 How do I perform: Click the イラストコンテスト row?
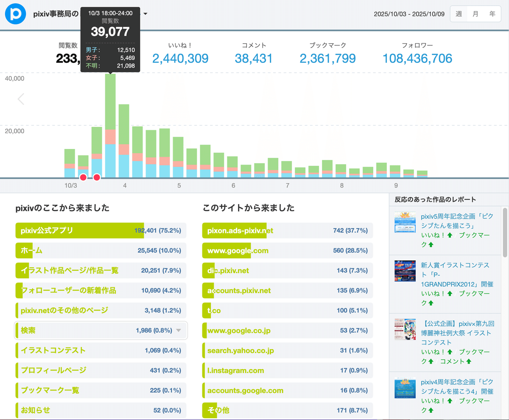101,350
